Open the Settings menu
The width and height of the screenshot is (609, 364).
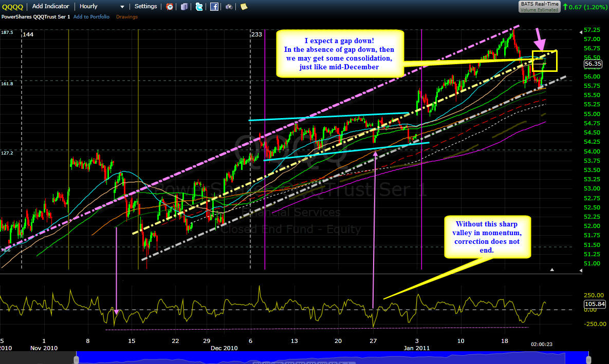145,6
